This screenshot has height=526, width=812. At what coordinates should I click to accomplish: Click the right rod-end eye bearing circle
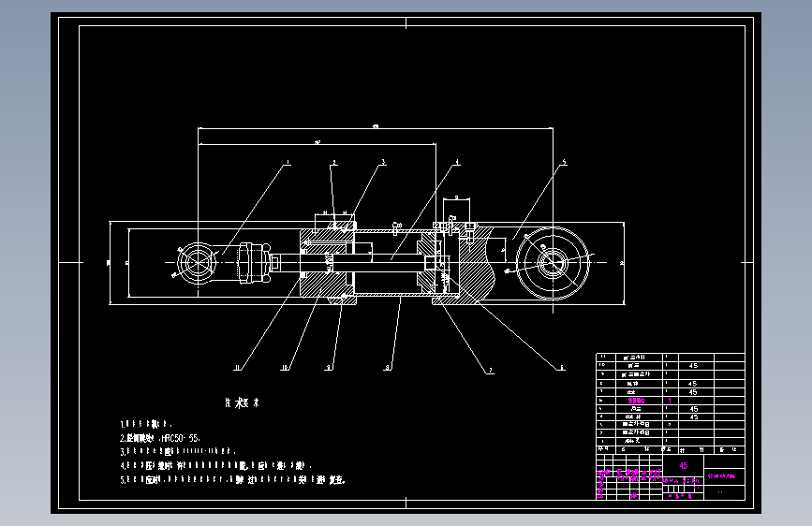tap(553, 263)
